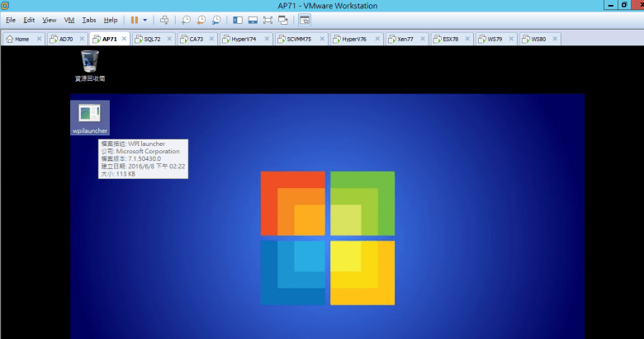Go to the Home tab
The height and width of the screenshot is (339, 644).
21,39
